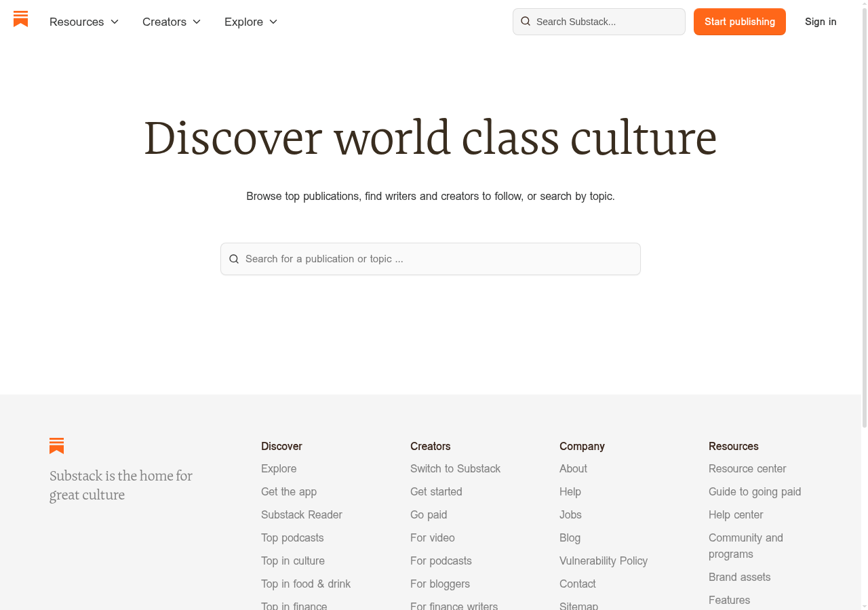The height and width of the screenshot is (610, 868).
Task: Open the Blog link
Action: [x=570, y=537]
